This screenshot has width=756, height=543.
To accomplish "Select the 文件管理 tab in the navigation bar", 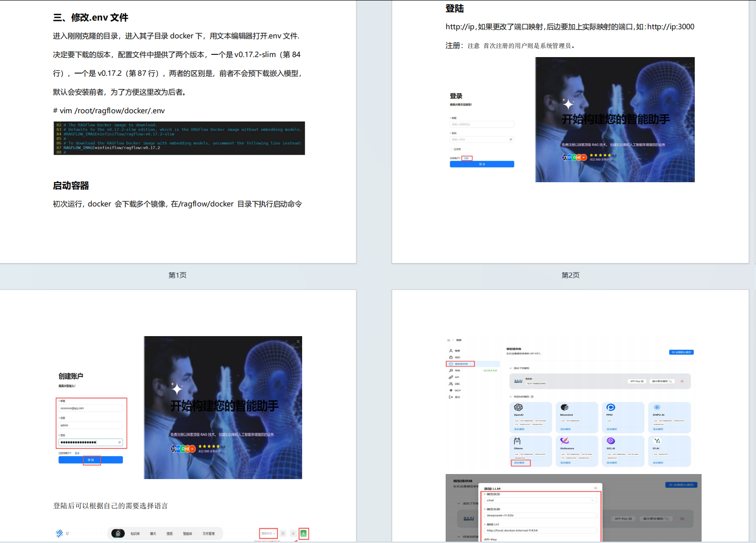I will tap(209, 533).
